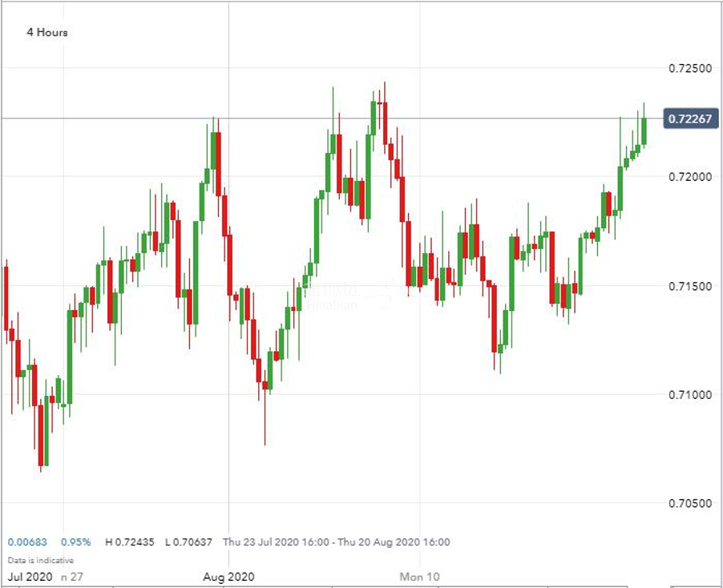
Task: Click the 4 Hours timeframe label
Action: coord(46,33)
